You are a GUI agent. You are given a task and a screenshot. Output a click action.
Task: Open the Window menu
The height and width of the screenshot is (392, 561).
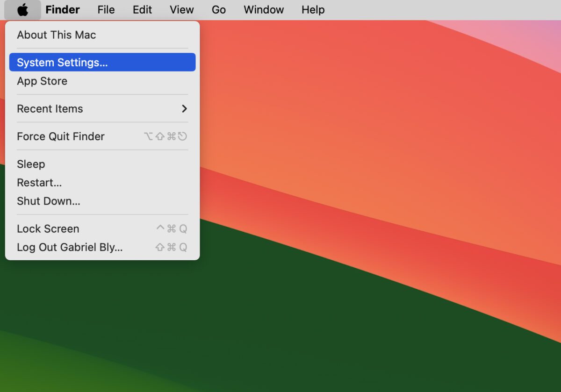[264, 10]
